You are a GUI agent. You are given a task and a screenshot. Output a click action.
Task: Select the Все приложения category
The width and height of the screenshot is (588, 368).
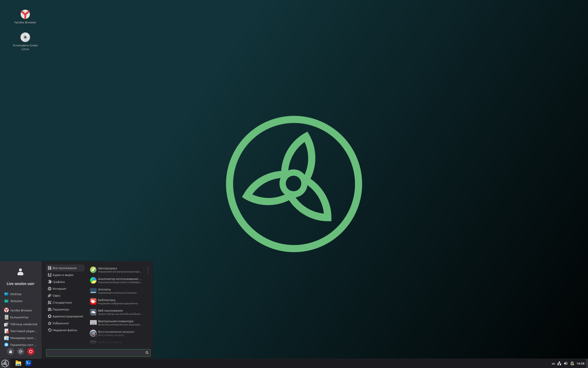click(x=65, y=268)
